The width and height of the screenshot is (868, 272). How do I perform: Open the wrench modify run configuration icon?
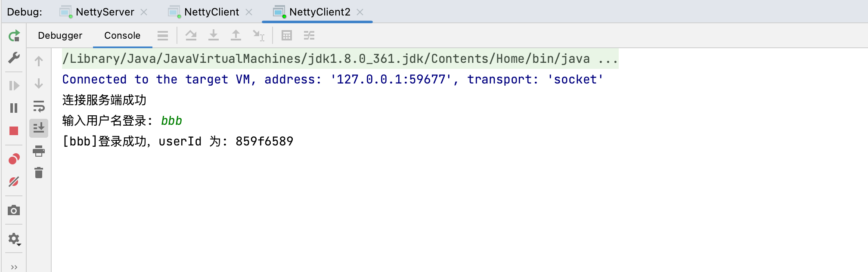click(x=14, y=58)
